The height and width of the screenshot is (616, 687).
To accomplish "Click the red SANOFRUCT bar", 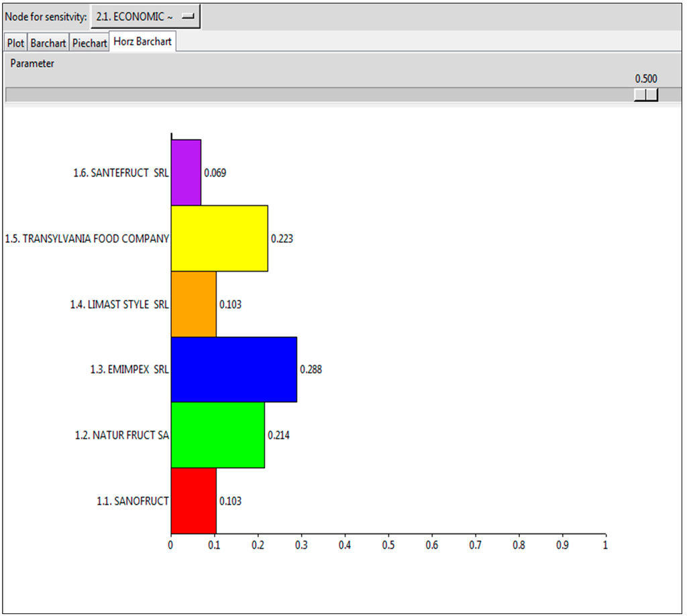I will [x=193, y=501].
